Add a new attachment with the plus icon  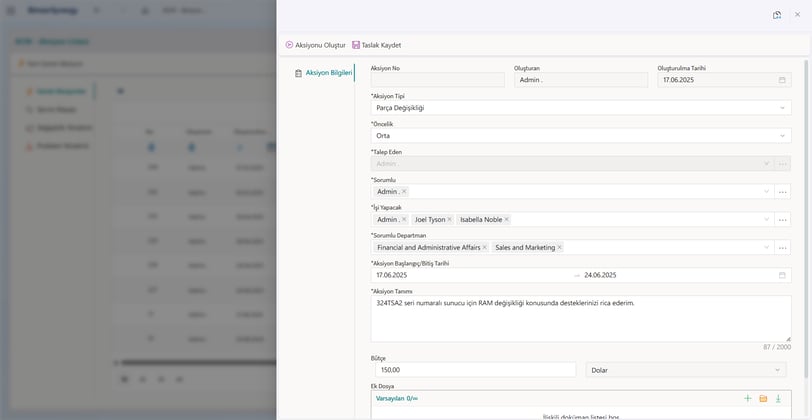coord(747,398)
